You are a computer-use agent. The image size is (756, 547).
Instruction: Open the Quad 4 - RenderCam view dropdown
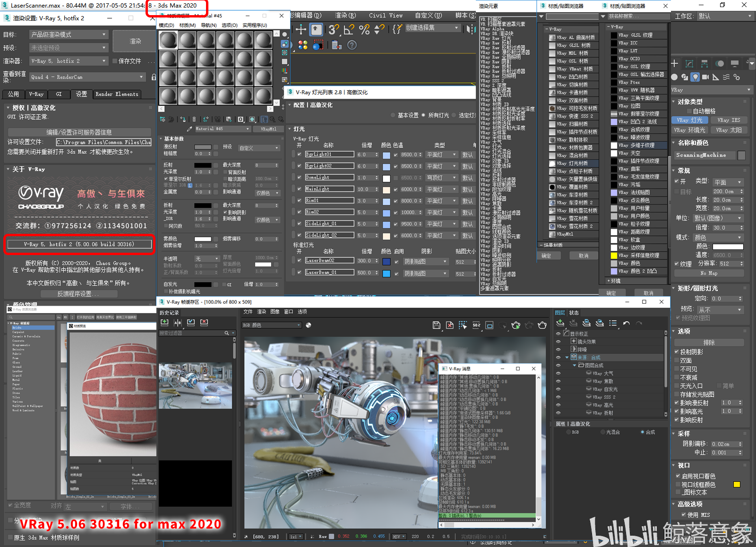[87, 77]
